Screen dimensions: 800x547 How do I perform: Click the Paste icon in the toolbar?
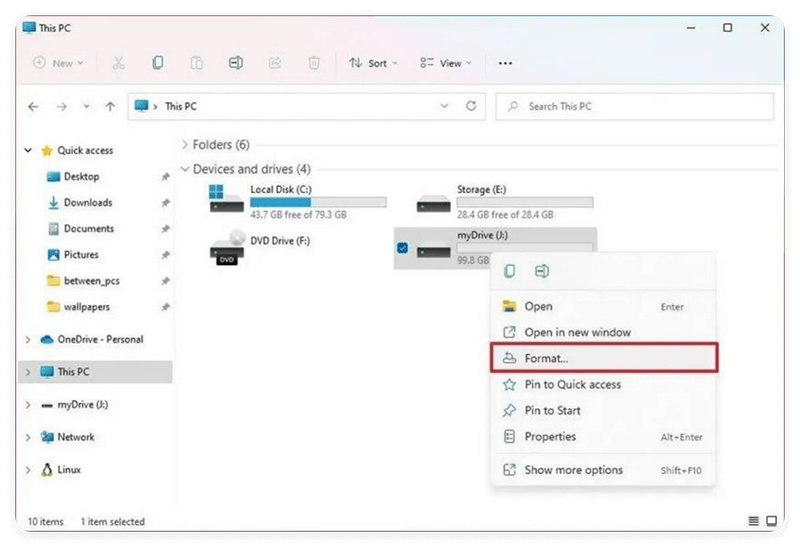[196, 63]
